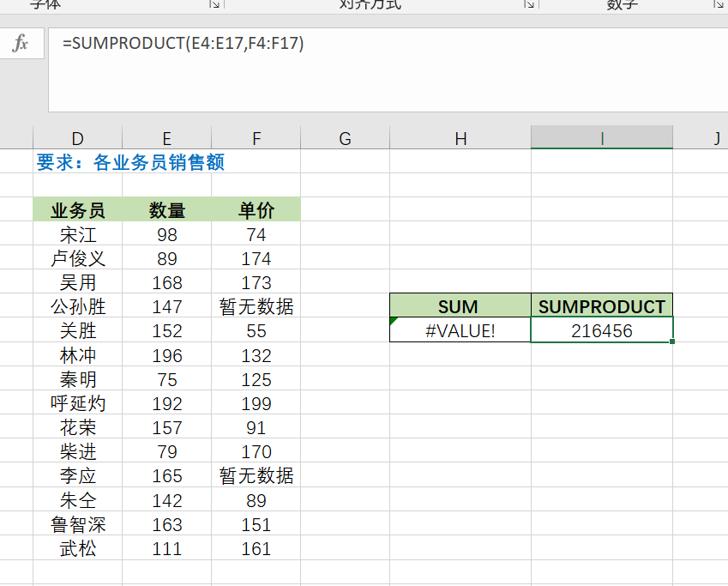Select quantity cell 75 for 秦明
Viewport: 728px width, 586px height.
[166, 380]
